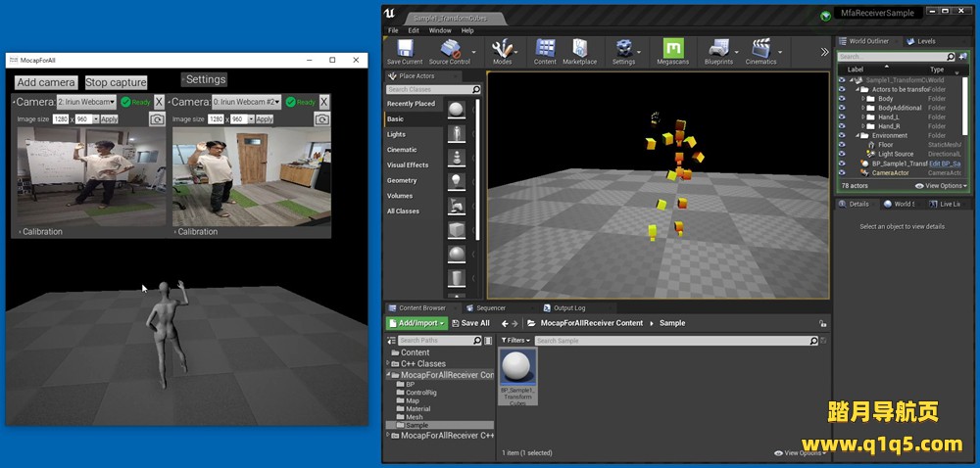Image resolution: width=980 pixels, height=468 pixels.
Task: Open the Window menu
Action: tap(440, 30)
